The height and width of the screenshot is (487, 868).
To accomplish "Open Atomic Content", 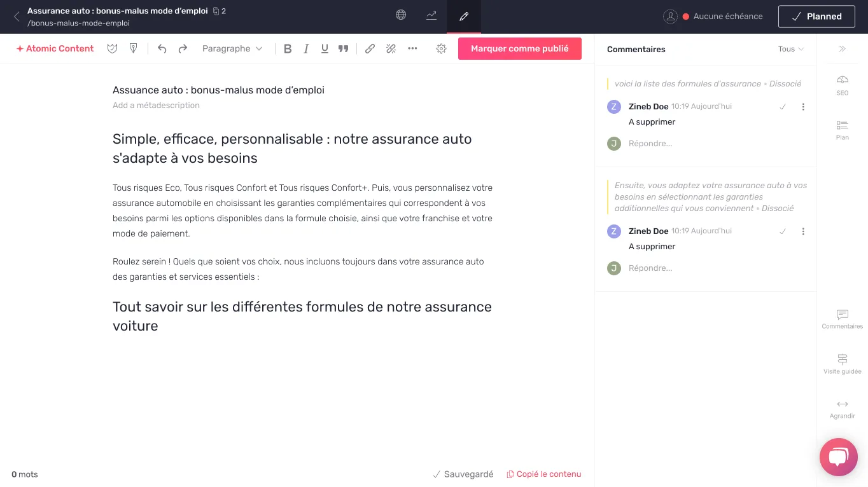I will tap(55, 48).
